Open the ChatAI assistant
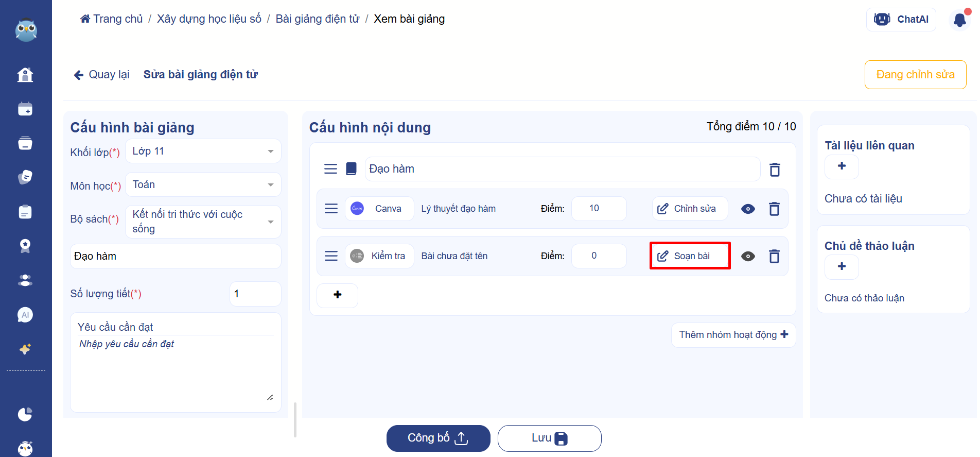This screenshot has height=457, width=980. tap(901, 20)
